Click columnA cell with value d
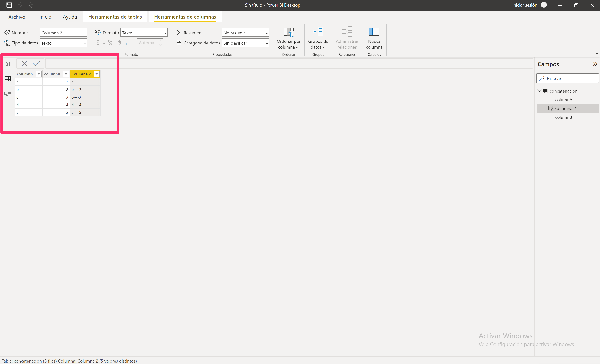Image resolution: width=600 pixels, height=364 pixels. click(x=29, y=105)
